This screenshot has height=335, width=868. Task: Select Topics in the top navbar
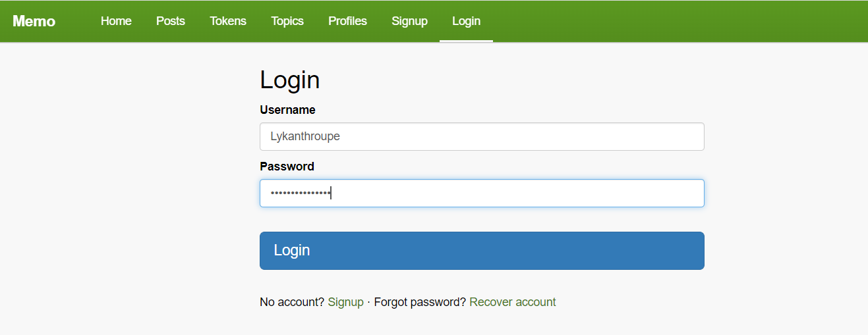287,21
